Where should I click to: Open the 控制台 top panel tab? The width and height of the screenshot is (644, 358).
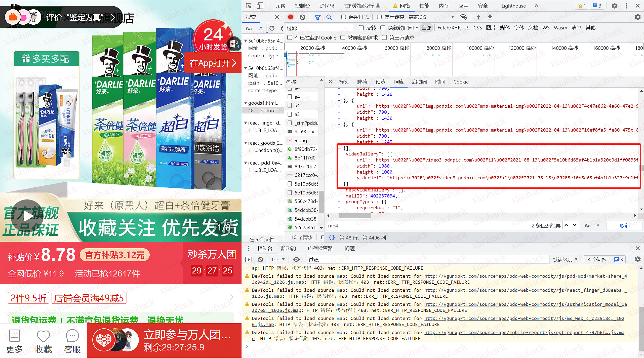point(302,6)
